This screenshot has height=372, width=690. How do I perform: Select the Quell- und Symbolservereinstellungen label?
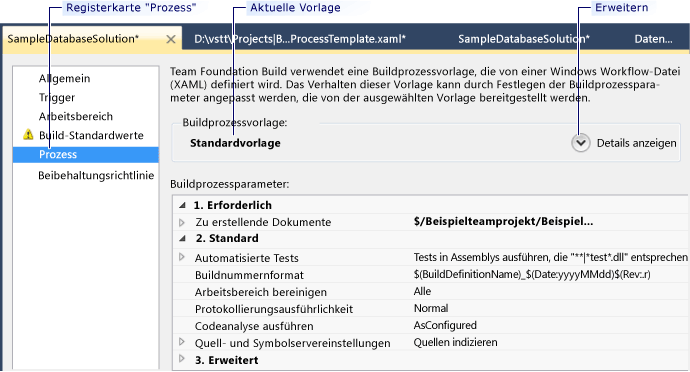point(293,343)
